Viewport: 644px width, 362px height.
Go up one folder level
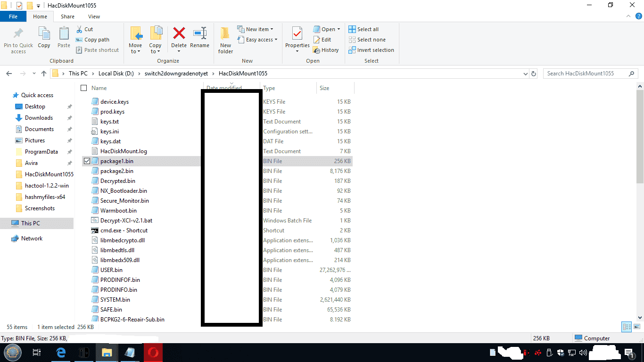coord(44,74)
